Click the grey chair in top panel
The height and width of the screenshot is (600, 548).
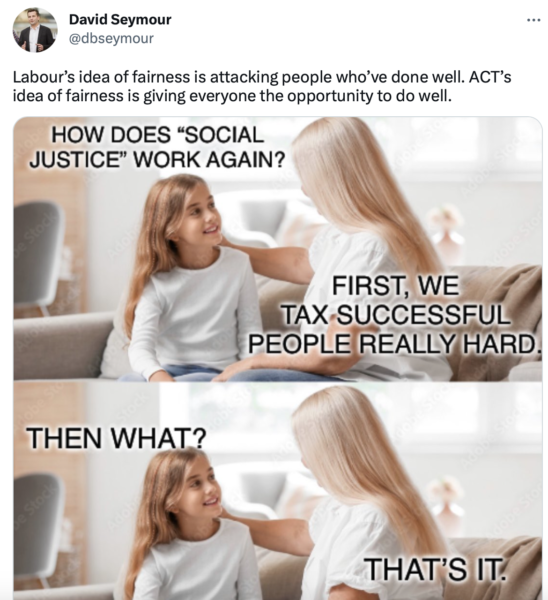(38, 253)
